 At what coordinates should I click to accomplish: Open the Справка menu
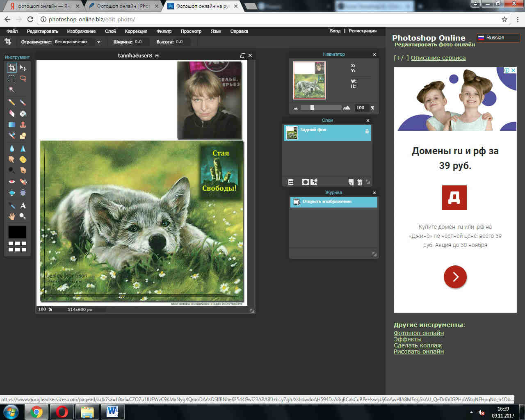pos(239,31)
